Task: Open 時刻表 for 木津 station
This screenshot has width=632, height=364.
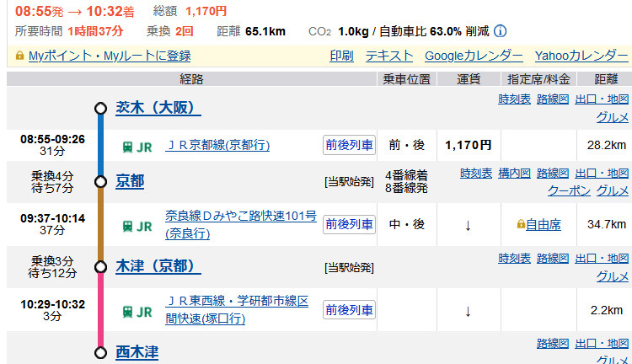Action: [514, 258]
